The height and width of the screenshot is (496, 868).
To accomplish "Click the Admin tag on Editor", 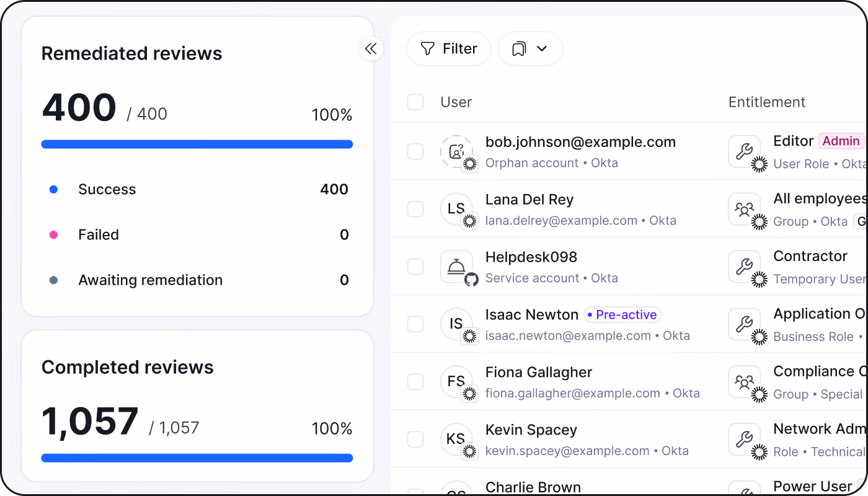I will click(x=841, y=141).
